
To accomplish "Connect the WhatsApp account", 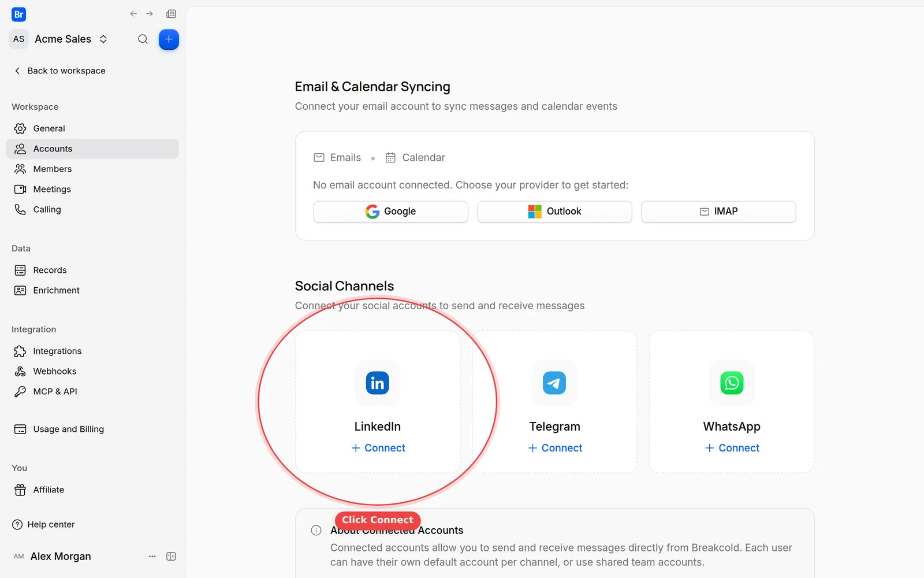I will pyautogui.click(x=732, y=448).
